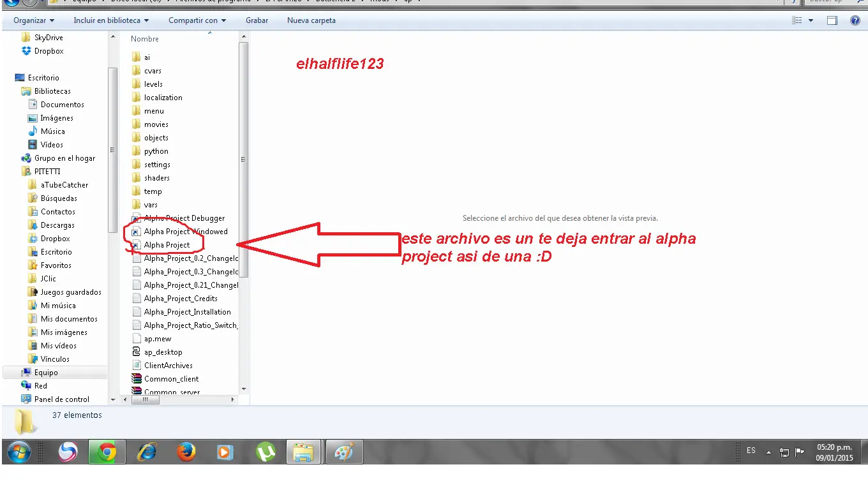Select the Alpha Project Windowed shortcut
The image size is (868, 490).
(x=186, y=232)
